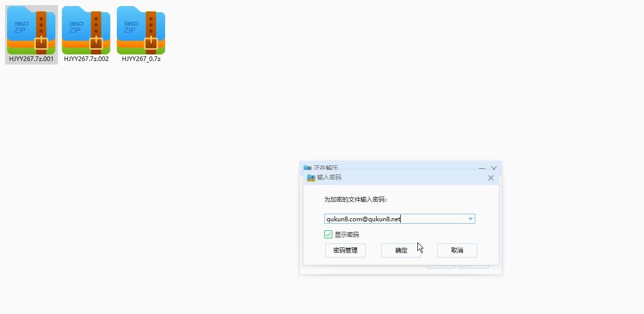Close the 输入密码 dialog
Image resolution: width=644 pixels, height=314 pixels.
point(491,178)
